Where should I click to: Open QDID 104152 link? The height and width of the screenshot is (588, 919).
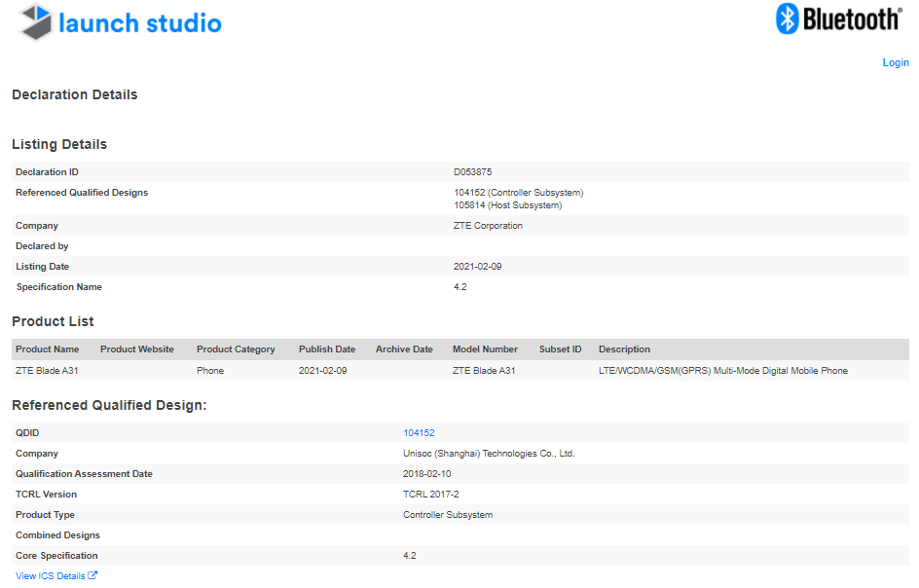pyautogui.click(x=419, y=433)
